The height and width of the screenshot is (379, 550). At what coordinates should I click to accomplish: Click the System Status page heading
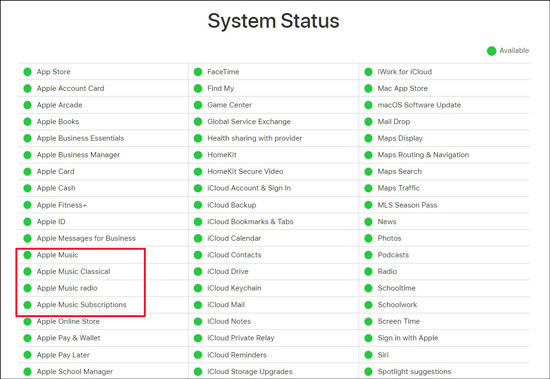click(274, 21)
